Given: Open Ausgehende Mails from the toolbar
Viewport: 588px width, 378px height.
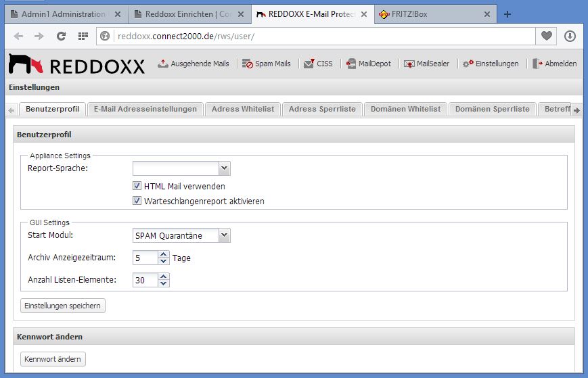Looking at the screenshot, I should tap(194, 64).
